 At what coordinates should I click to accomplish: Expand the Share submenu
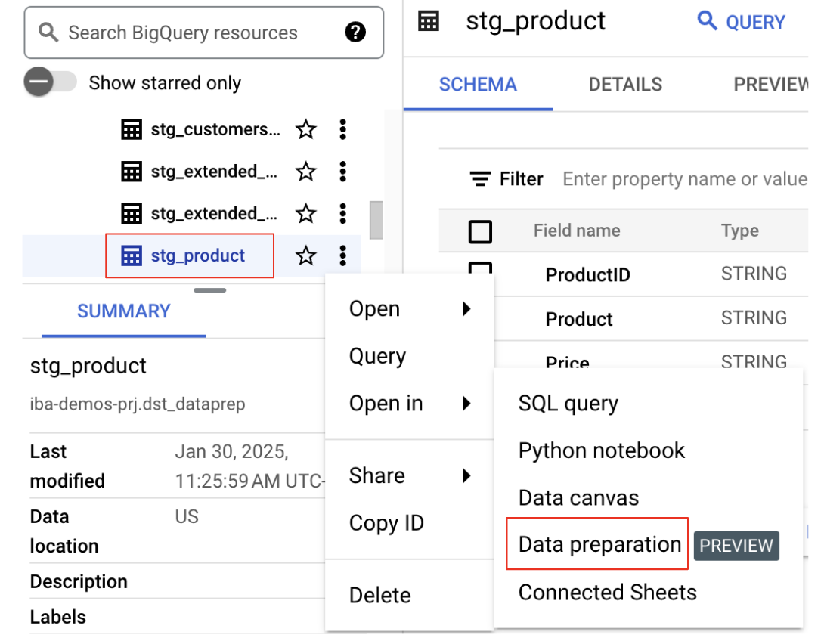(x=409, y=475)
